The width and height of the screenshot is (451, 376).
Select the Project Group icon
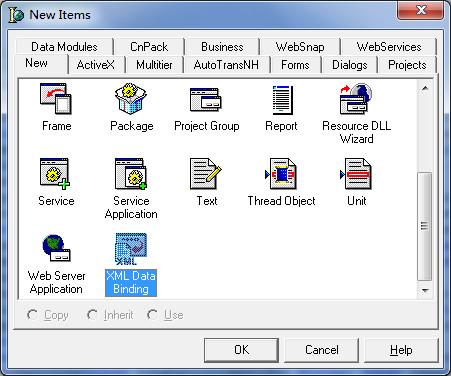(206, 99)
